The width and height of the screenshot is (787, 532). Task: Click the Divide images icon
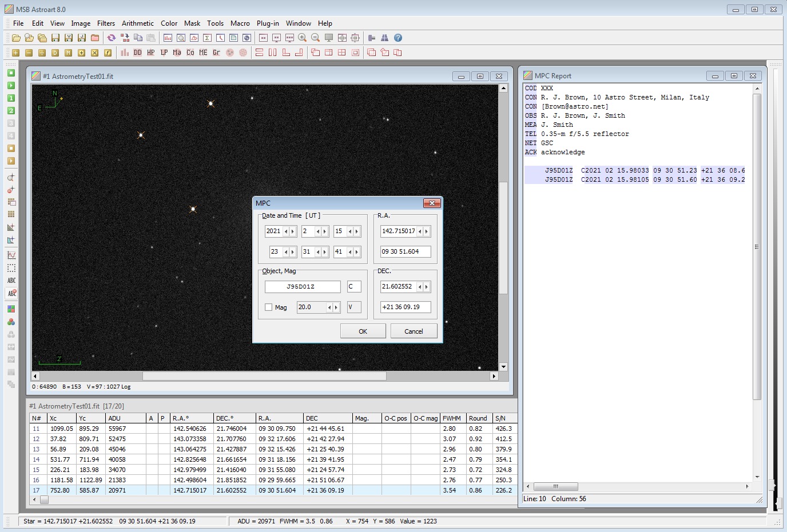click(x=42, y=53)
